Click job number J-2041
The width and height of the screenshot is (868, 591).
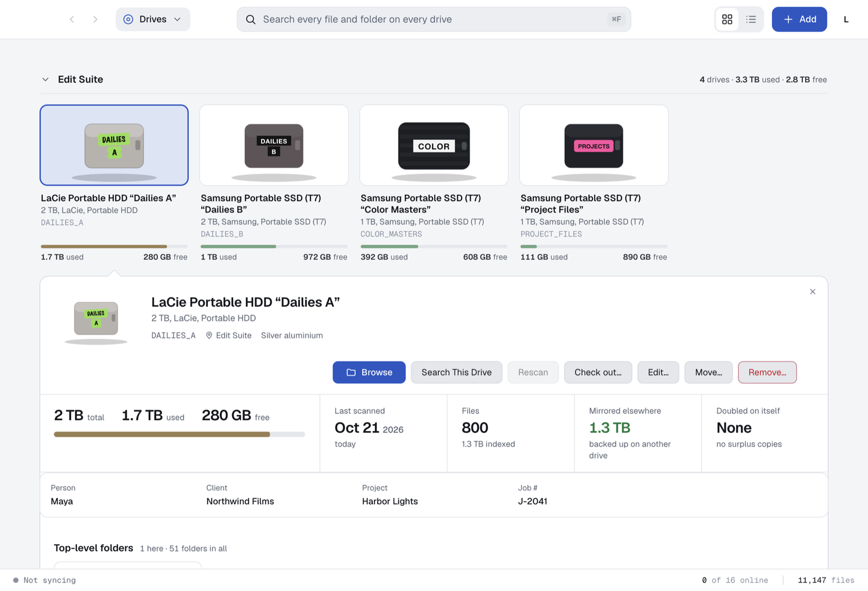pyautogui.click(x=532, y=502)
